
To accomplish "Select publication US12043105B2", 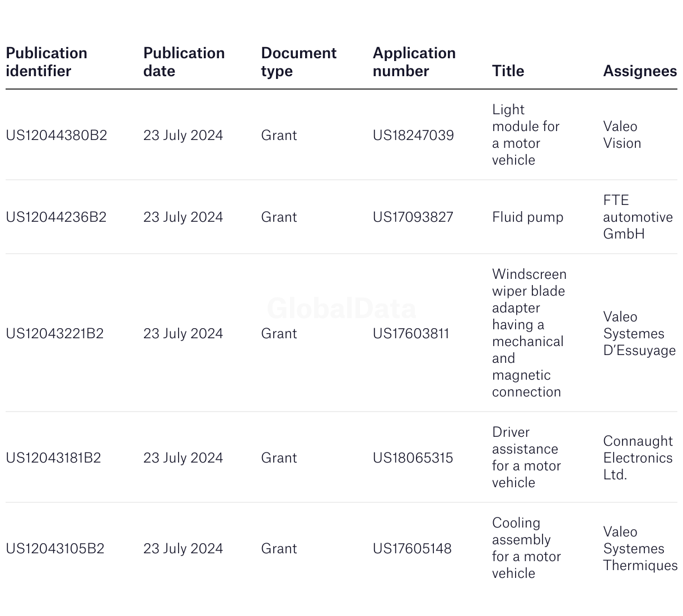I will 55,548.
